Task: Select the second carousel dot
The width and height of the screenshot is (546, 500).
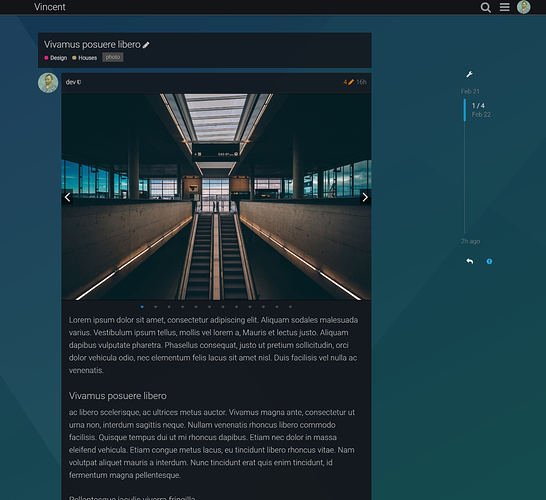Action: (x=155, y=307)
